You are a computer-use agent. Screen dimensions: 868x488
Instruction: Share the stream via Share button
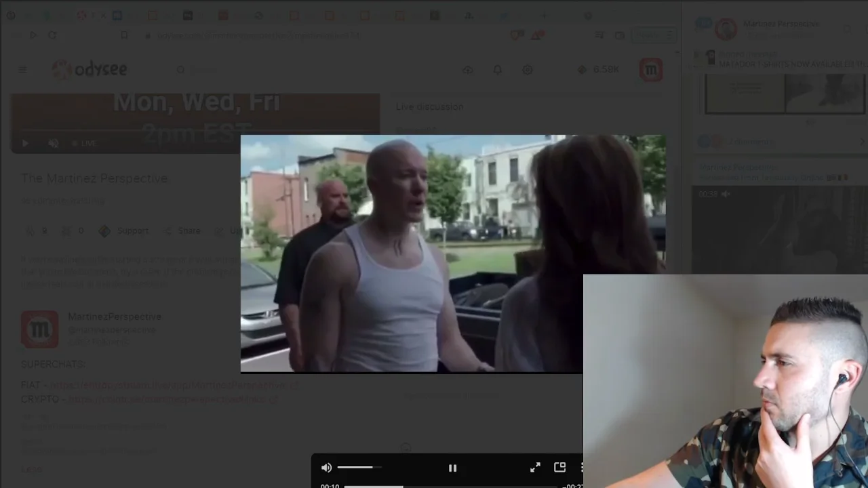point(182,231)
